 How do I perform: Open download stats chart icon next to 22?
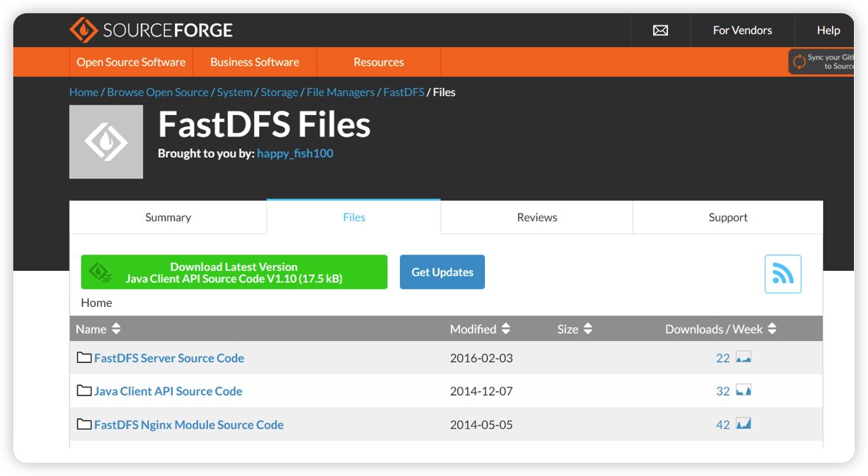point(743,357)
